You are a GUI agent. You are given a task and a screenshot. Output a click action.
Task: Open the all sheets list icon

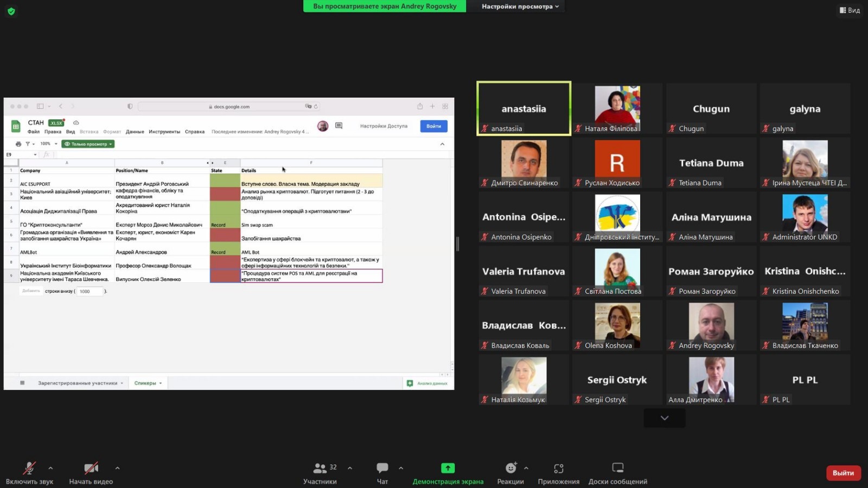[x=22, y=383]
